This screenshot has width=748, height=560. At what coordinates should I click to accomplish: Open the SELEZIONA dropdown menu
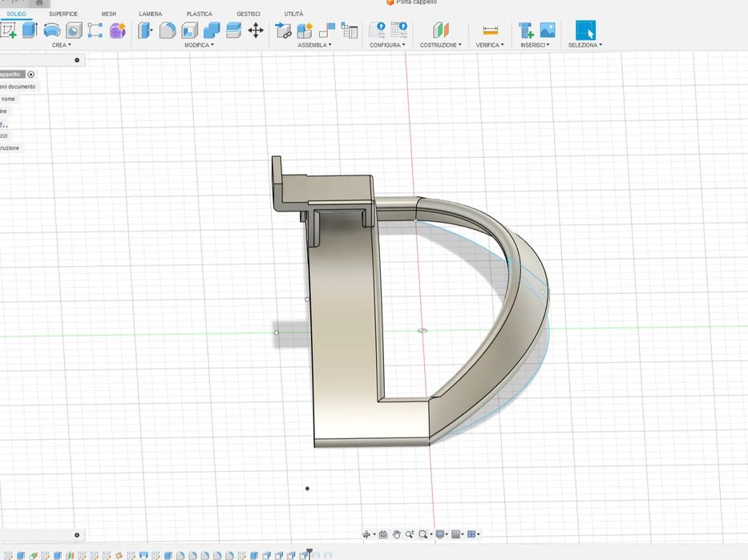pyautogui.click(x=585, y=45)
